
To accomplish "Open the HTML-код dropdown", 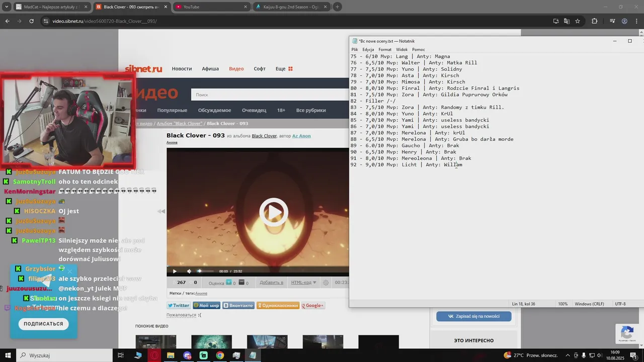I will tap(303, 283).
